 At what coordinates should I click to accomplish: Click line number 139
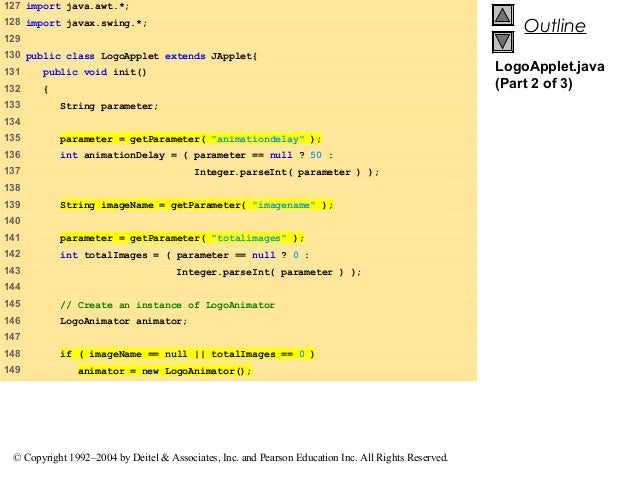(x=12, y=204)
